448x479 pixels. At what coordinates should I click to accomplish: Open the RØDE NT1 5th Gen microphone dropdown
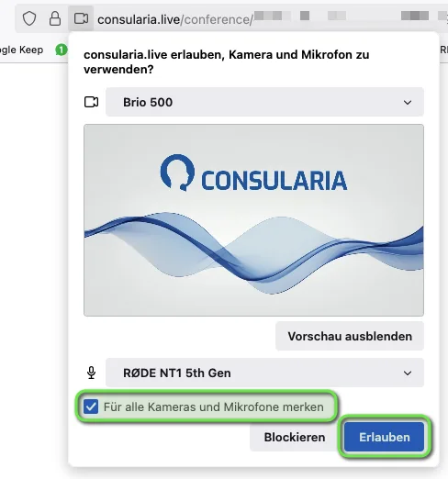point(264,373)
